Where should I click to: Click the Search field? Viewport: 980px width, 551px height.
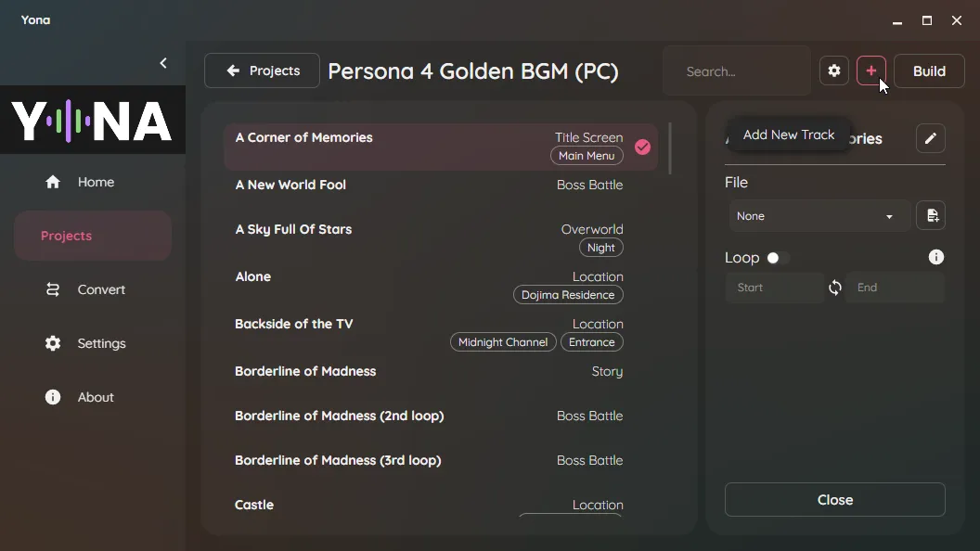click(x=737, y=71)
